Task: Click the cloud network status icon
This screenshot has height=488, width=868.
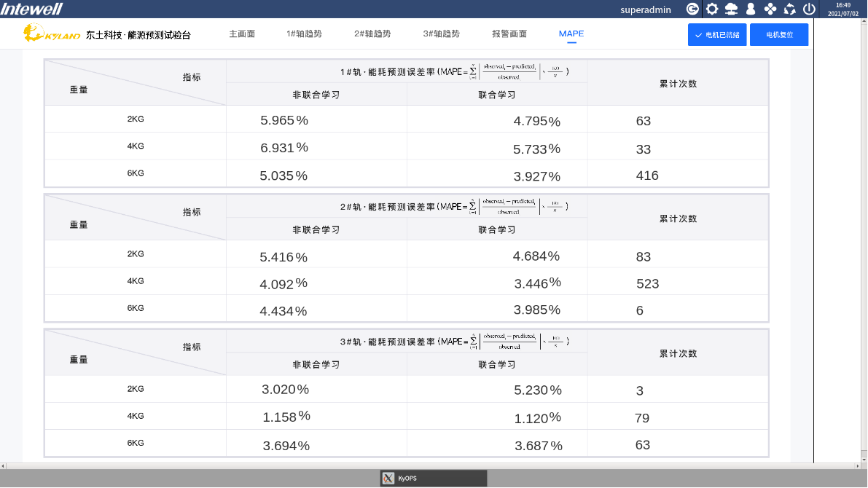Action: [731, 9]
